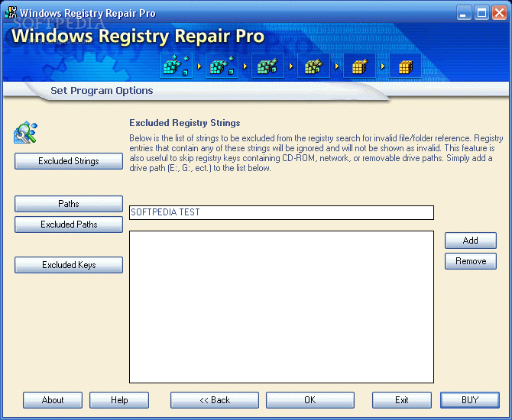Focus the text field containing SOFTPEDIA TEST
The image size is (512, 420).
281,212
